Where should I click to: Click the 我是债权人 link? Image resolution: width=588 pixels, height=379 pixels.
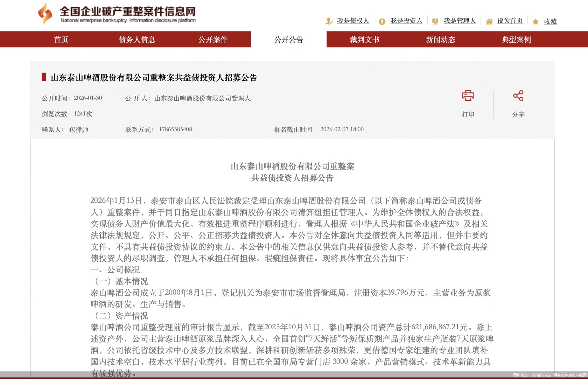[x=352, y=21]
